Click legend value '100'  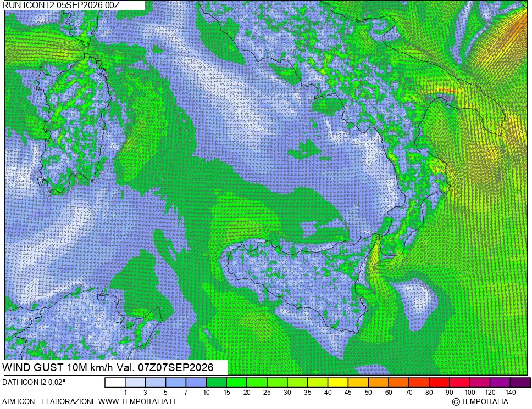pyautogui.click(x=470, y=393)
